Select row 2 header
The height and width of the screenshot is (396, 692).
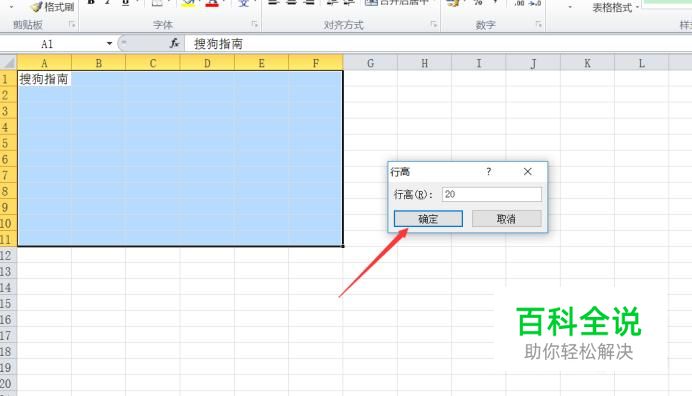(8, 95)
